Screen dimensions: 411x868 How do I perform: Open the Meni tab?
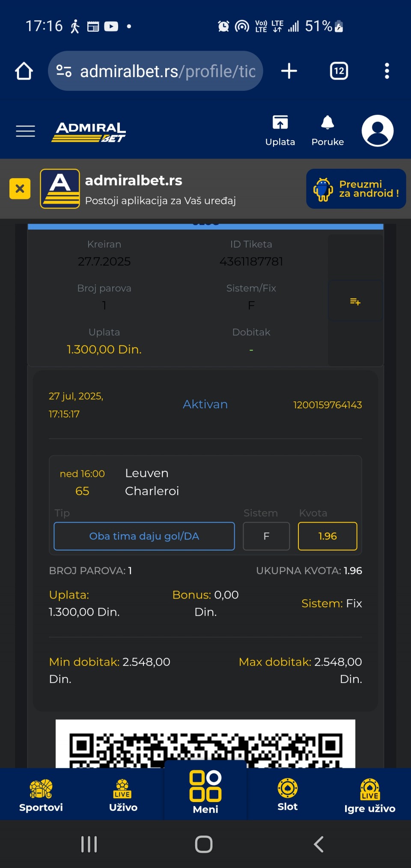(x=205, y=793)
